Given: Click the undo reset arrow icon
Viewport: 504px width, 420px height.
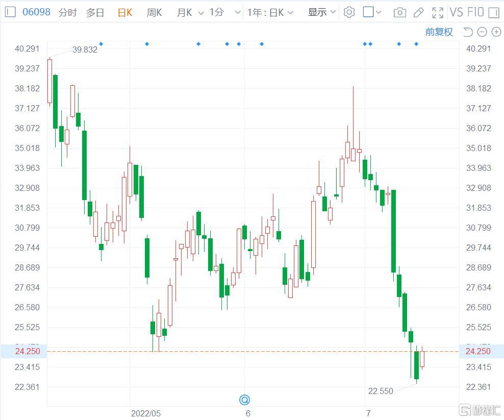Looking at the screenshot, I should click(468, 32).
